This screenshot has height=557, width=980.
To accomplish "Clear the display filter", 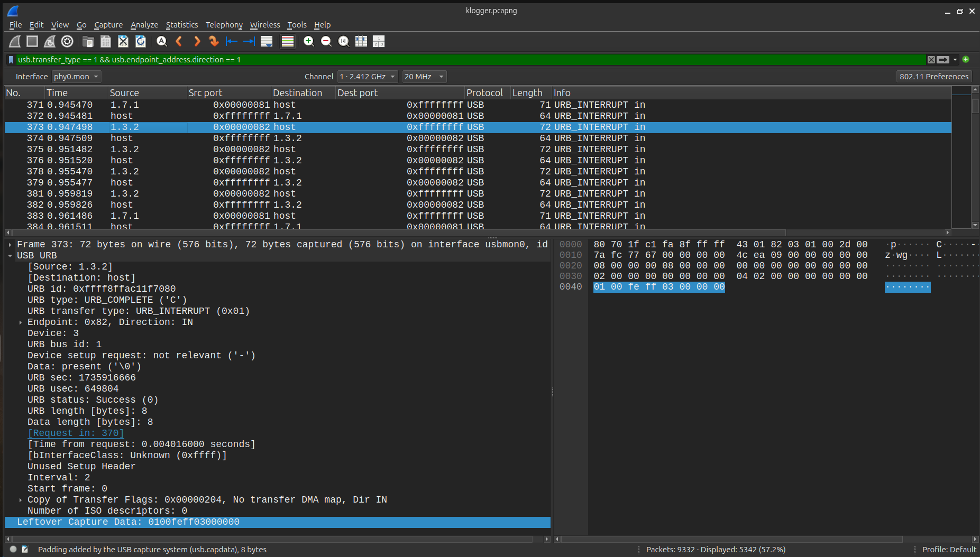I will pos(931,60).
